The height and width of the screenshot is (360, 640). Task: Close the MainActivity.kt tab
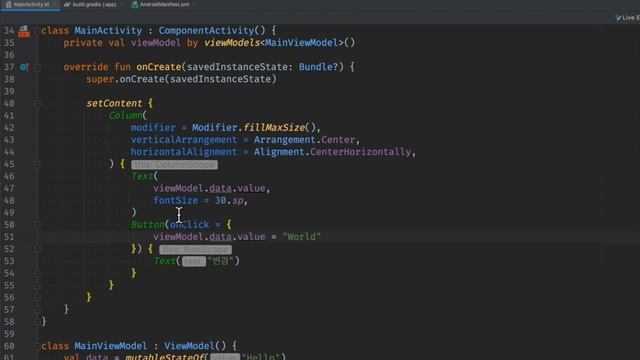pyautogui.click(x=55, y=4)
